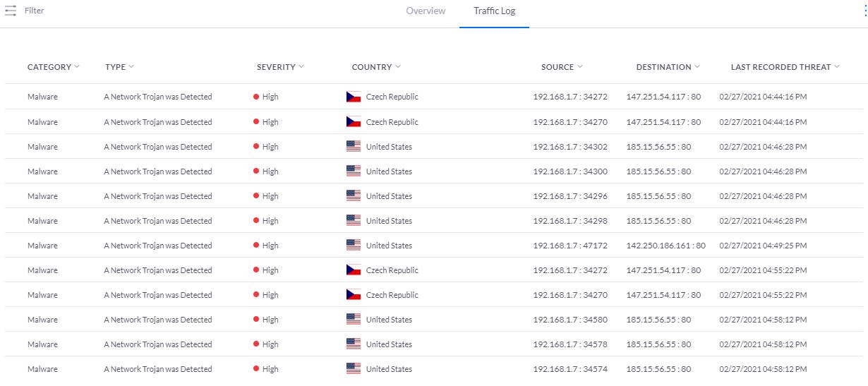
Task: Click the Filter sliders icon
Action: [x=11, y=11]
